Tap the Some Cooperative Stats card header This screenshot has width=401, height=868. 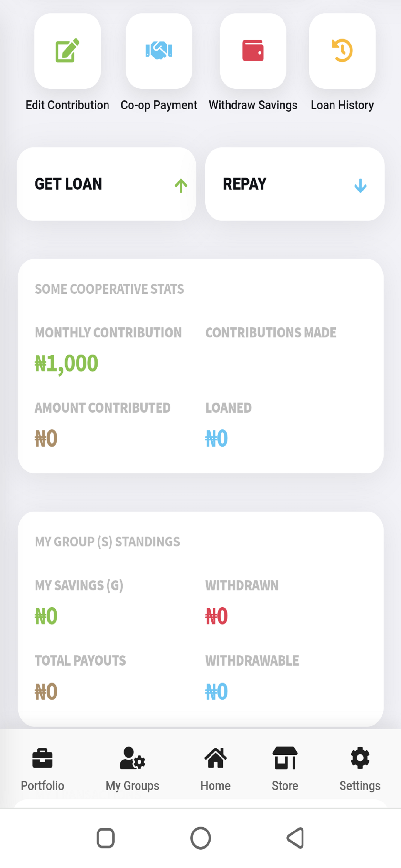tap(109, 289)
